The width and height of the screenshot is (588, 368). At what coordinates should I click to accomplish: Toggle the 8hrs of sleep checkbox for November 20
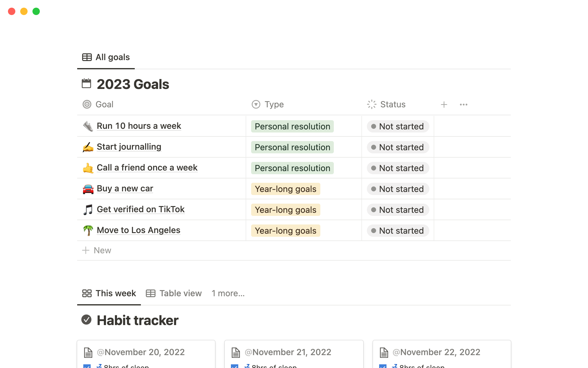click(87, 366)
